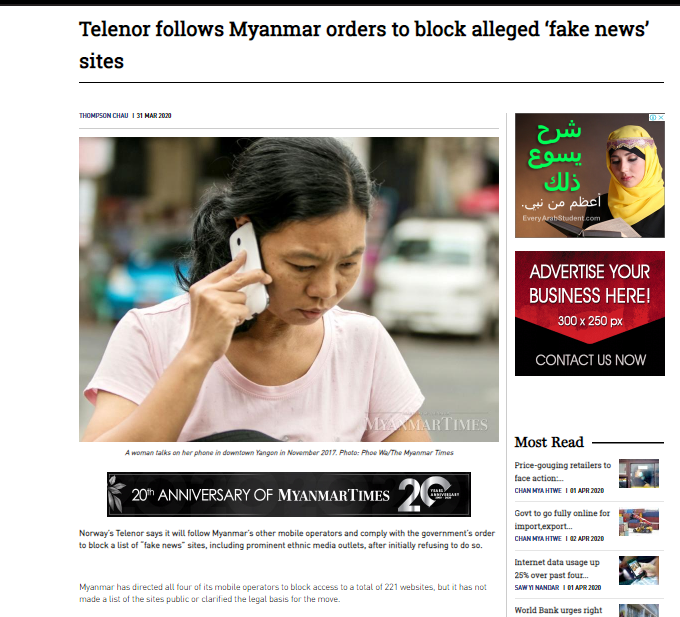680x617 pixels.
Task: Click the Advertise Your Business Here banner
Action: 590,313
